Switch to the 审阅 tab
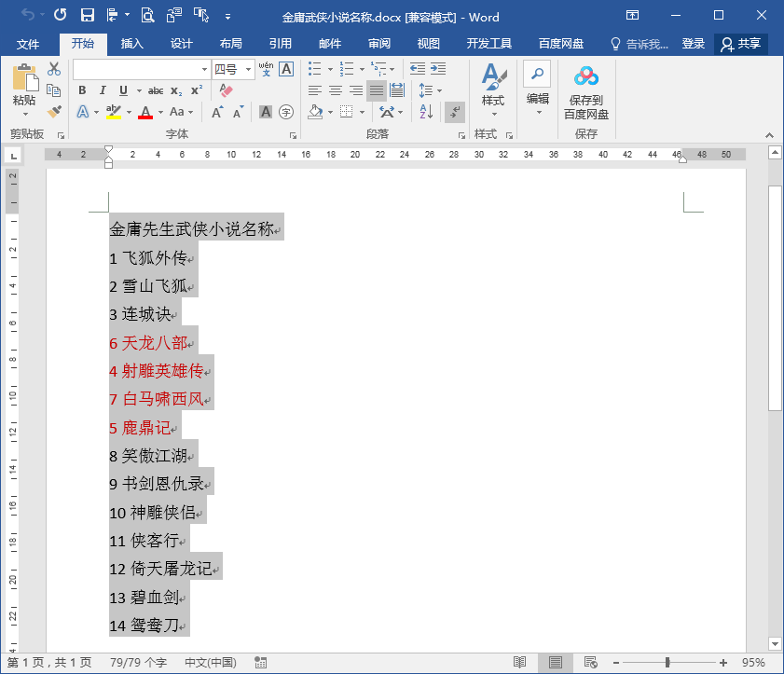Image resolution: width=784 pixels, height=674 pixels. 379,44
